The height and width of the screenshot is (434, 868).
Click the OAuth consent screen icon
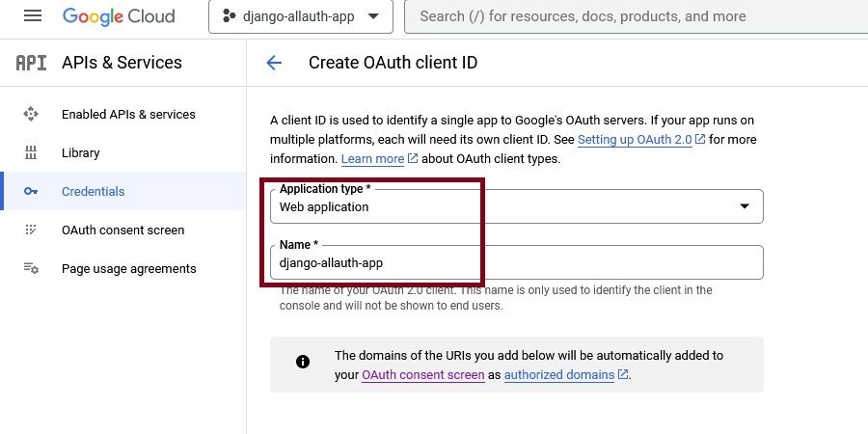(31, 230)
